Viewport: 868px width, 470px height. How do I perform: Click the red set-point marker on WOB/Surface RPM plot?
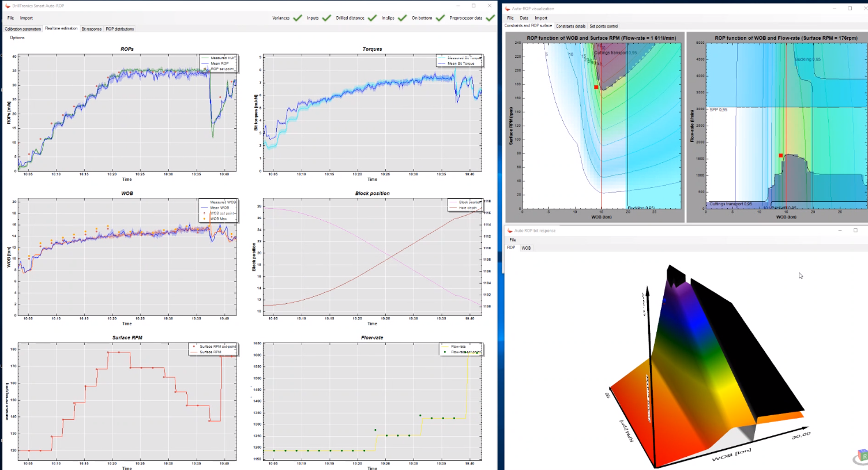click(x=596, y=87)
